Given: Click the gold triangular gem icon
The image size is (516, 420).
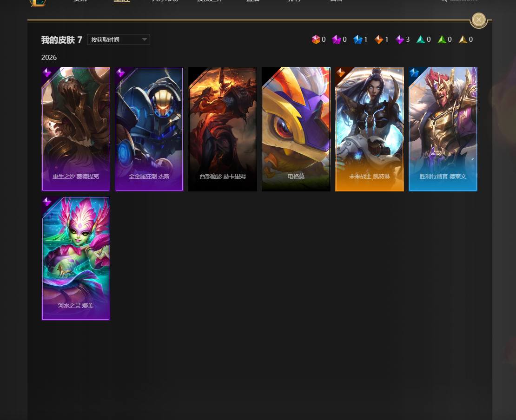Looking at the screenshot, I should pos(463,39).
